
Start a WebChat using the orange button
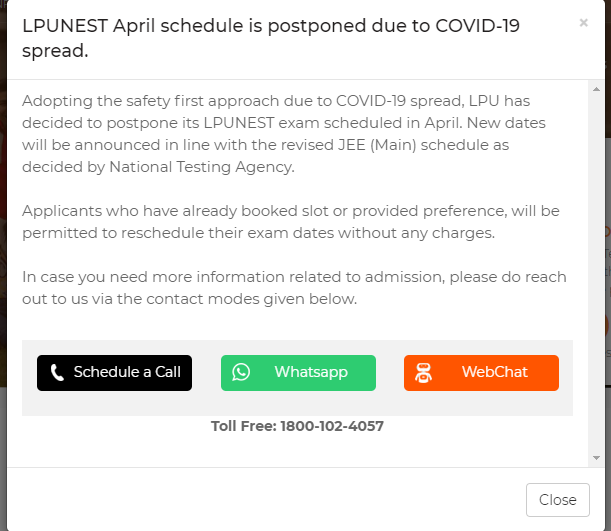point(481,372)
